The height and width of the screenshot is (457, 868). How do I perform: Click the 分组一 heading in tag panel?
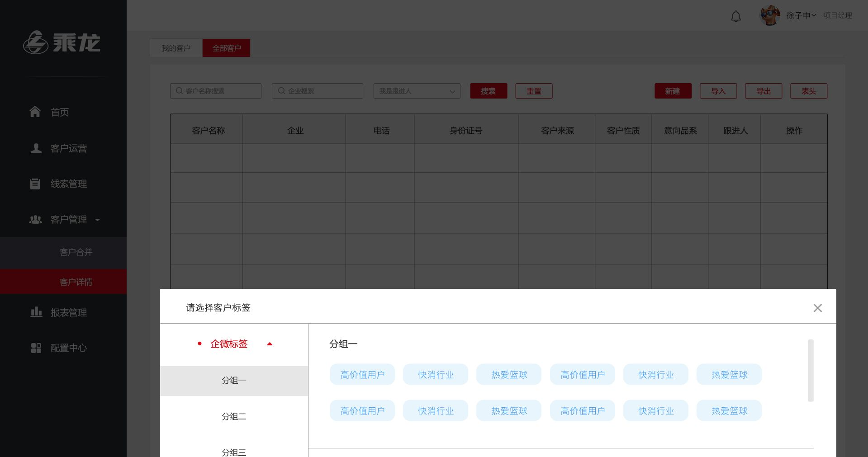[x=343, y=344]
